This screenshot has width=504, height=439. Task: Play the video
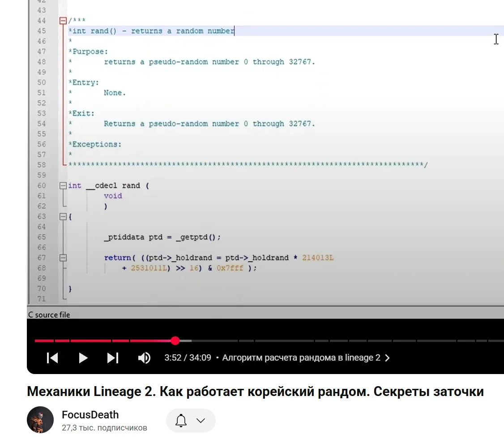point(83,358)
